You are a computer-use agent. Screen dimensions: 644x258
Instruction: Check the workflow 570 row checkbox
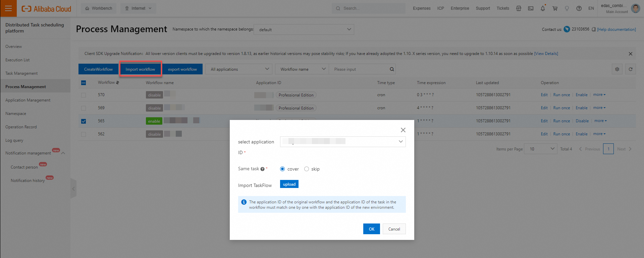click(x=84, y=95)
